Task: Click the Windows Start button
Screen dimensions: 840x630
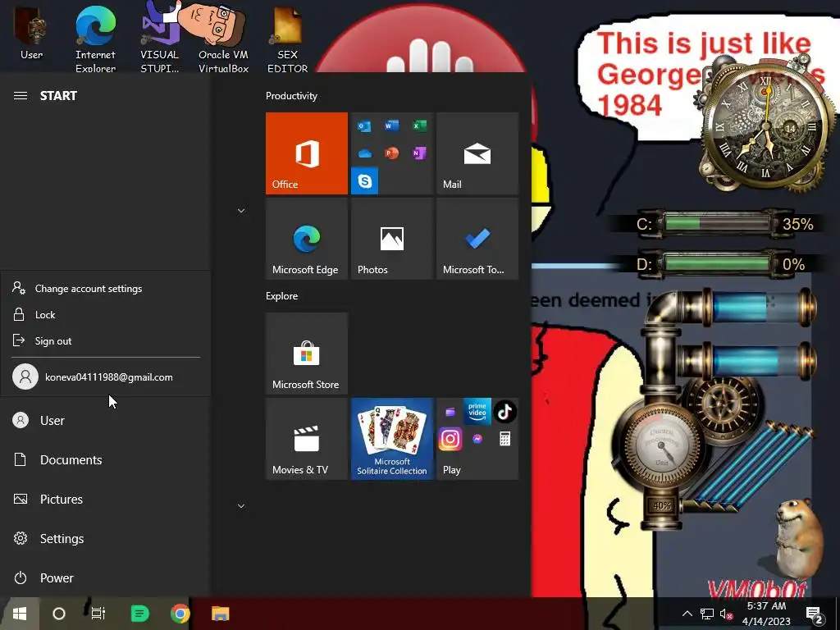Action: pos(20,614)
